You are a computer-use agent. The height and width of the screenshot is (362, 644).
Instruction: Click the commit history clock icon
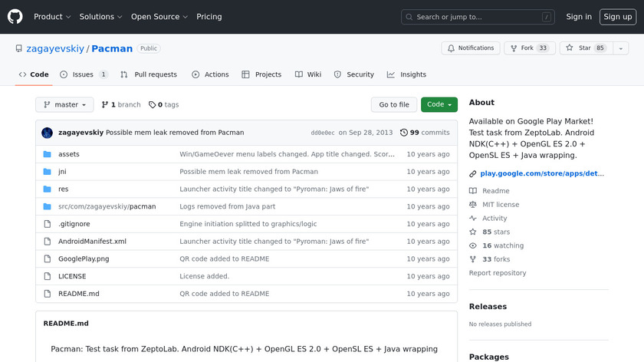click(x=404, y=133)
